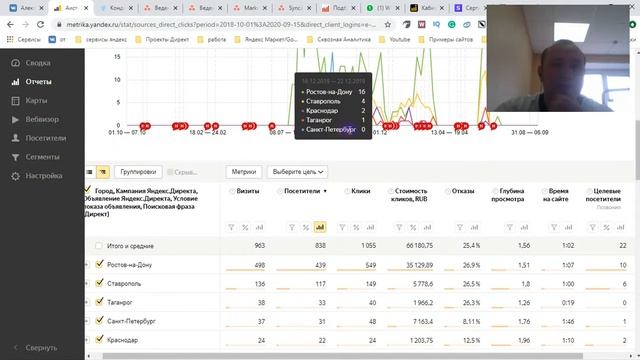Uncheck the Ростов-на-Дону row checkbox

[99, 264]
